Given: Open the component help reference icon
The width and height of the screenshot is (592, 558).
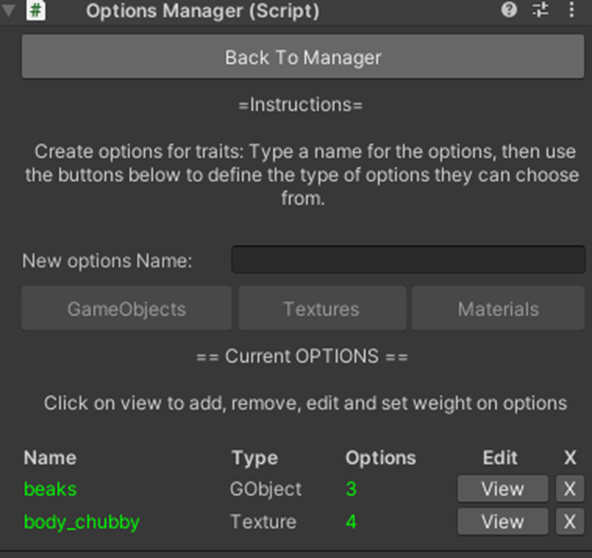Looking at the screenshot, I should tap(509, 10).
